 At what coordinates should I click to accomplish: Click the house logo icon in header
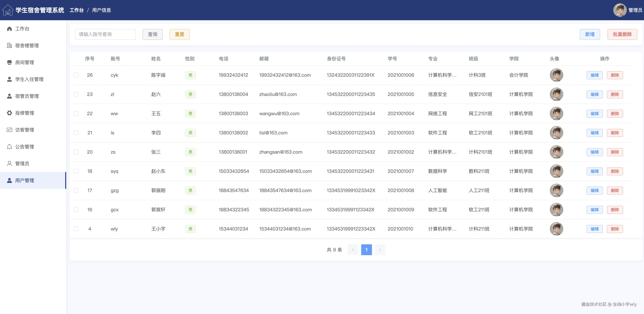[x=7, y=10]
